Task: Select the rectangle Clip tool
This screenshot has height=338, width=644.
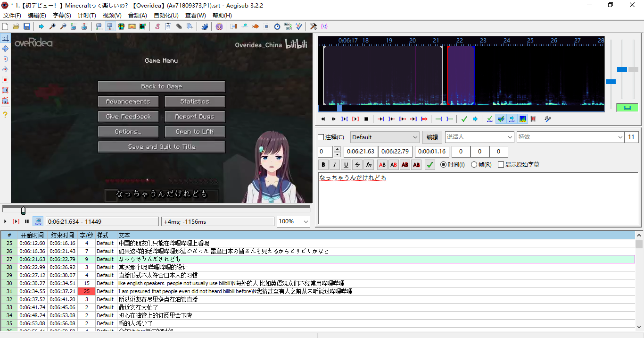Action: (5, 90)
